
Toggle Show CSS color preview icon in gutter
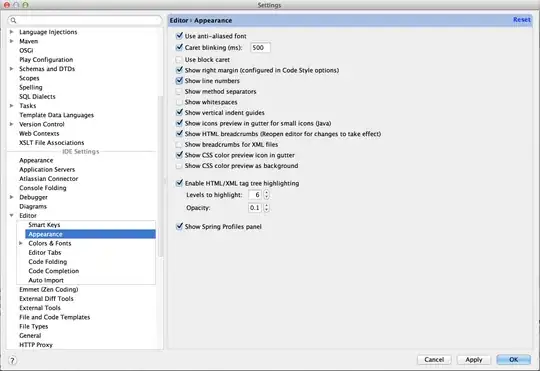pos(179,155)
